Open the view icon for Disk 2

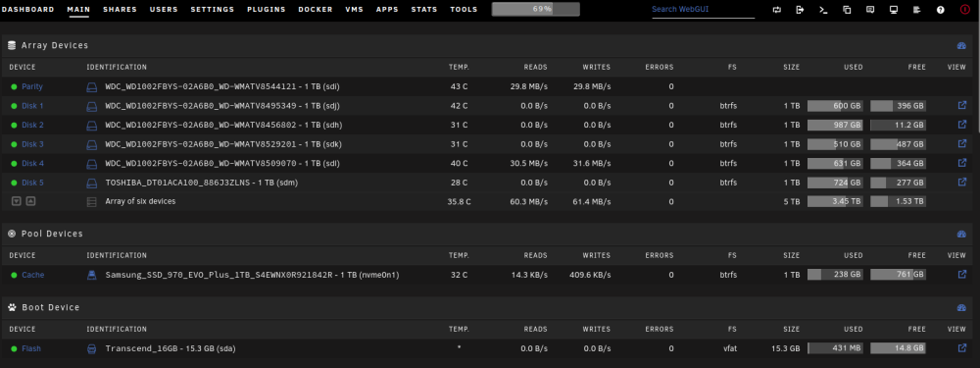[x=962, y=125]
